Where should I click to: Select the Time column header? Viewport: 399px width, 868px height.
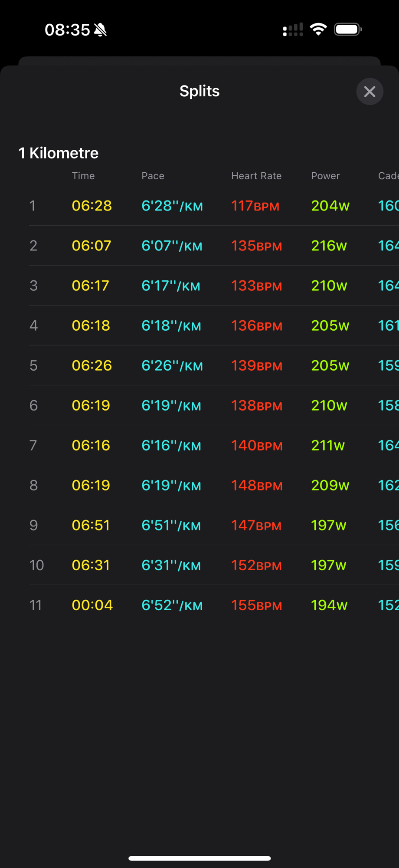pos(83,176)
